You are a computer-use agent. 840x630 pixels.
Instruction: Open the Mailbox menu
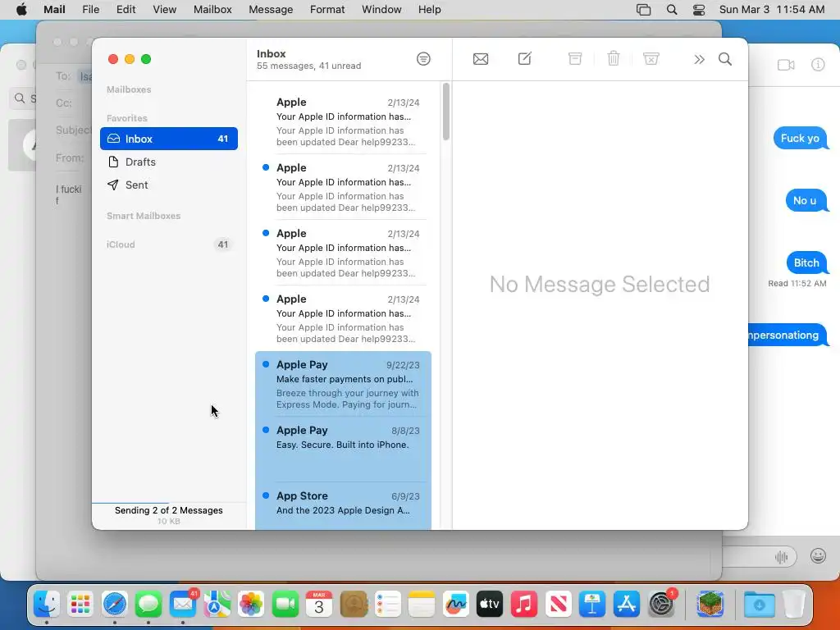[x=212, y=10]
